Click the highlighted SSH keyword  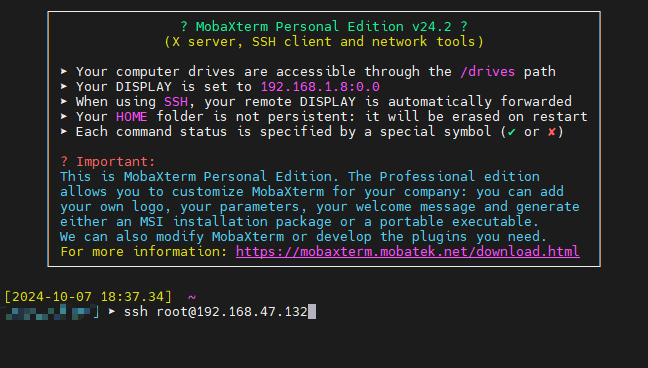coord(176,102)
